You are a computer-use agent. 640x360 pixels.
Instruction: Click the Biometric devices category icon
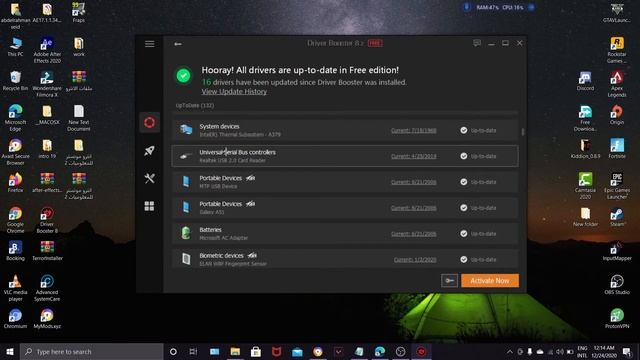pyautogui.click(x=186, y=259)
